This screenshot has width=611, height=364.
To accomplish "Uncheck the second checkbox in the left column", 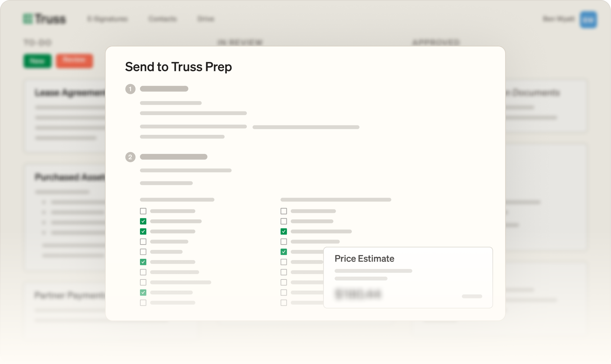I will click(143, 221).
